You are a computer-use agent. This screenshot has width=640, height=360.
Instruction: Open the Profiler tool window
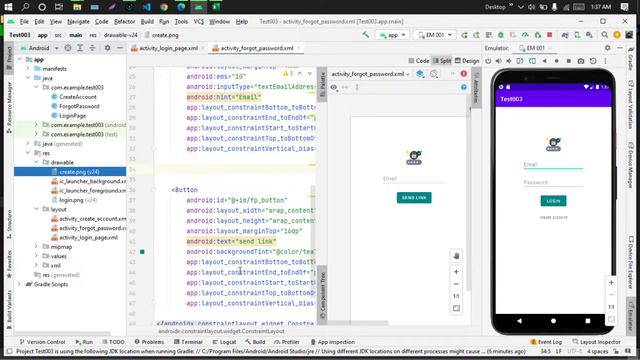[x=287, y=342]
